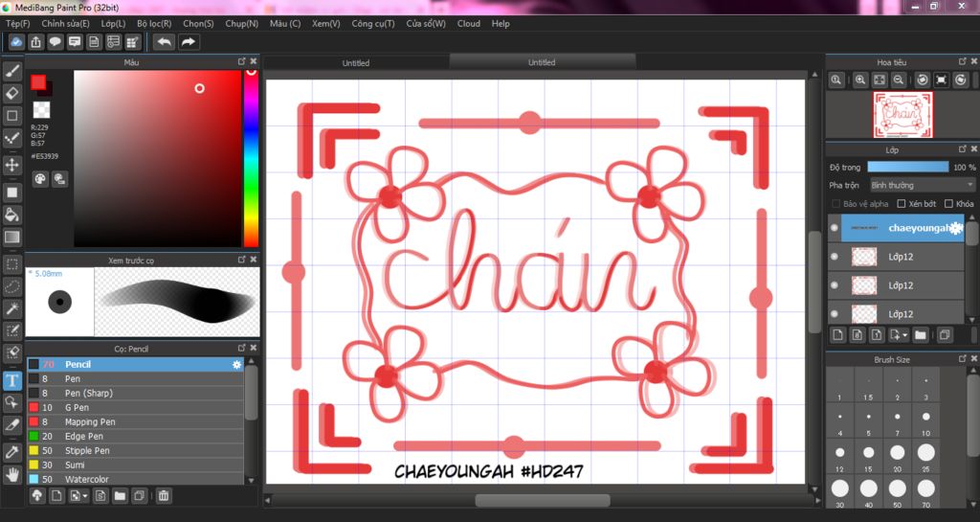Click the share/export toolbar icon

coord(35,42)
